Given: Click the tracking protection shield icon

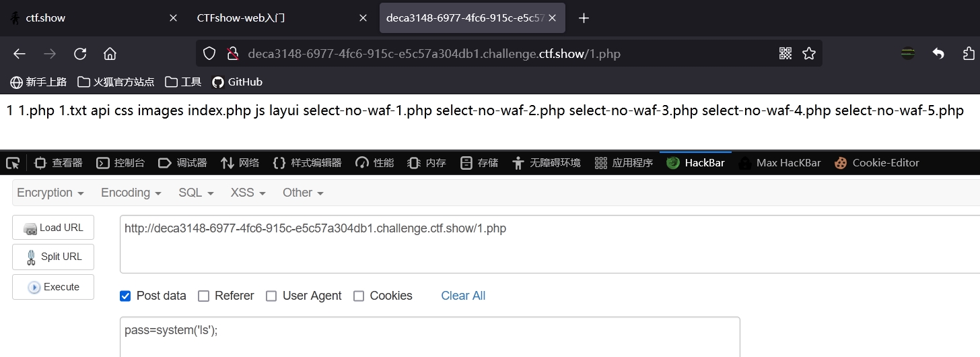Looking at the screenshot, I should coord(209,53).
